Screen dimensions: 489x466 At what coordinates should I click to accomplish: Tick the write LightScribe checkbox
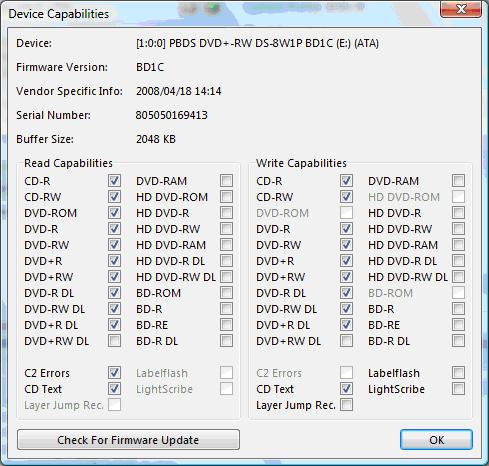[458, 389]
